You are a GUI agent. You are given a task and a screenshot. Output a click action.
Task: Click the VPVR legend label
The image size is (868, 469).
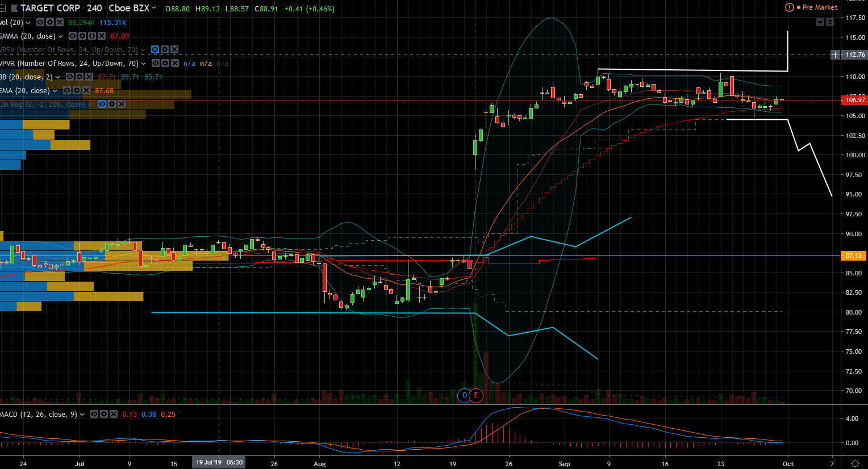pos(69,64)
